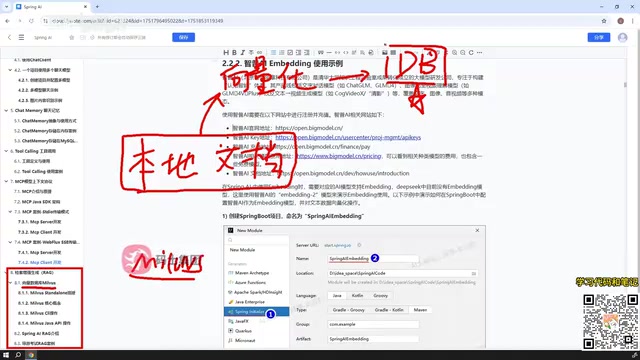640x360 pixels.
Task: Open link www.bigmodel.cn/pricing
Action: (x=339, y=156)
